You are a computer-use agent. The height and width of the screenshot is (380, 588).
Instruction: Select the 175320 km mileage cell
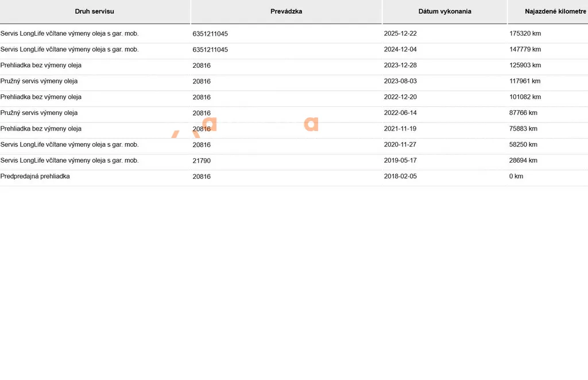pyautogui.click(x=525, y=33)
